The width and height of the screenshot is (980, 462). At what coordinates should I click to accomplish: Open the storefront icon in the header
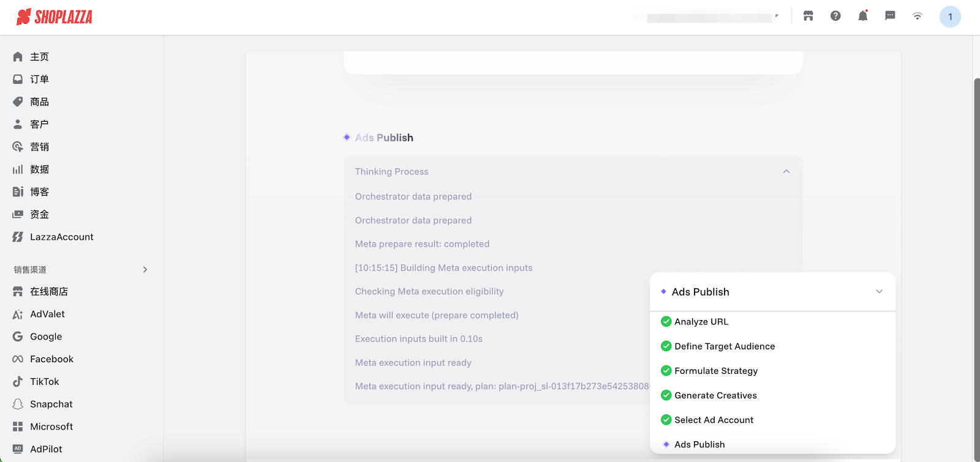tap(809, 17)
